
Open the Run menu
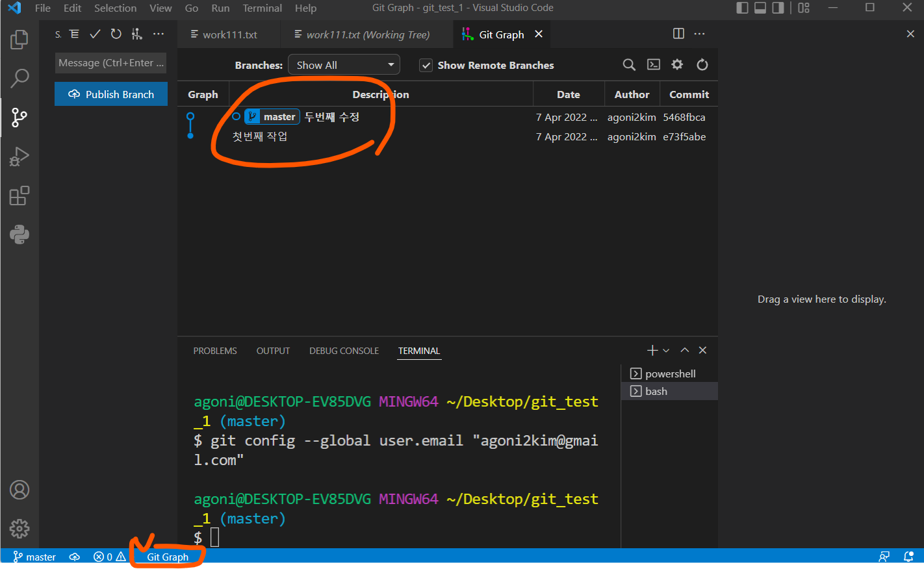[x=220, y=8]
